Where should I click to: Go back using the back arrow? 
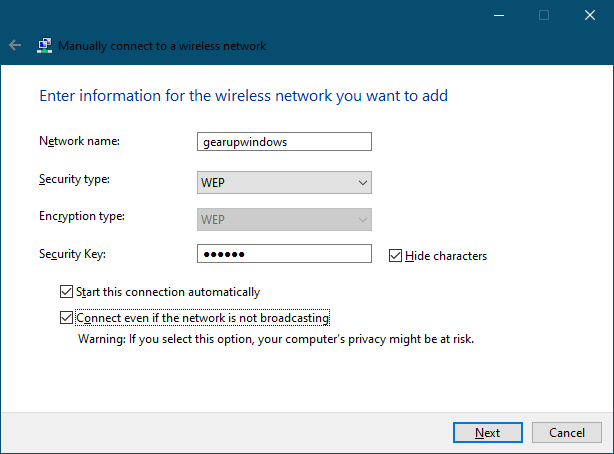click(x=15, y=45)
